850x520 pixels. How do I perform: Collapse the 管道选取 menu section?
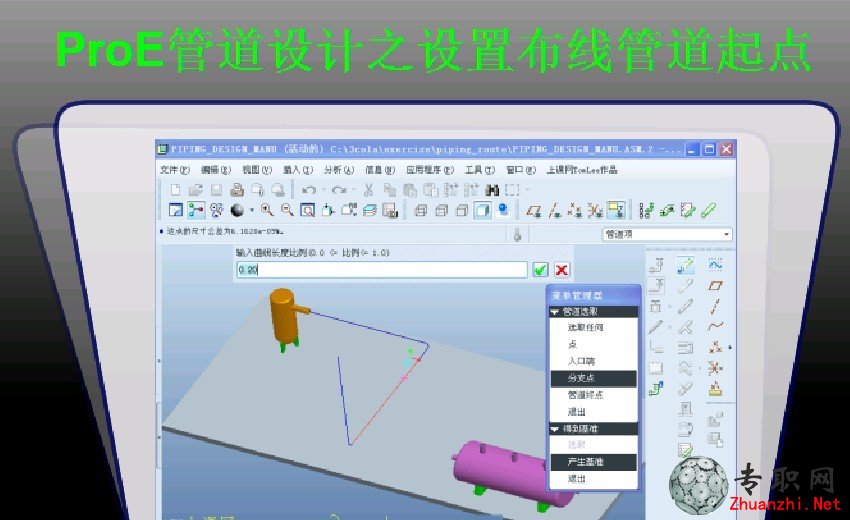tap(555, 312)
